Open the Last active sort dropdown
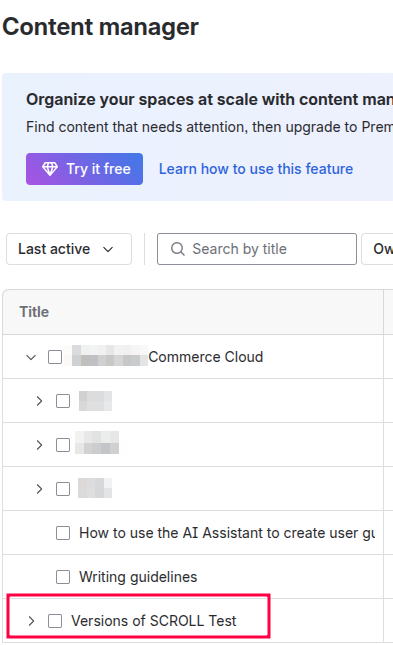The width and height of the screenshot is (393, 645). pos(69,249)
